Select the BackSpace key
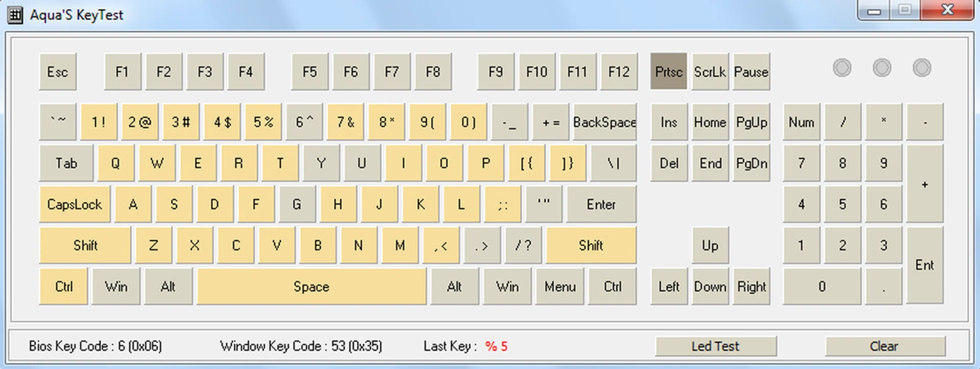Viewport: 980px width, 369px height. 604,122
